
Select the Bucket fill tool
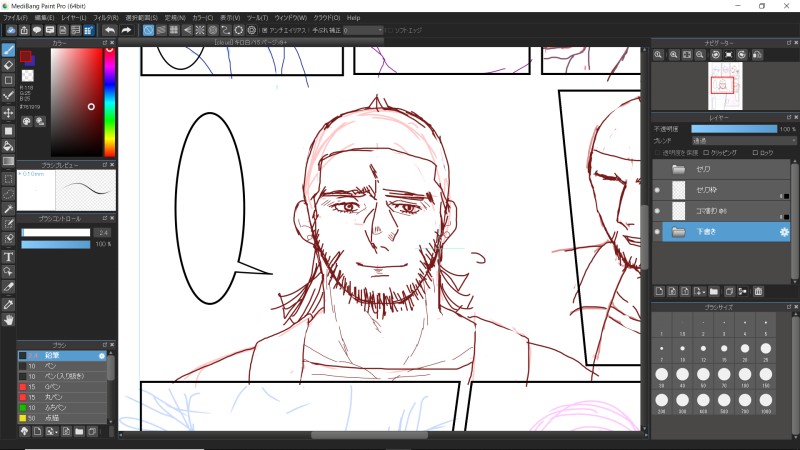click(x=8, y=146)
